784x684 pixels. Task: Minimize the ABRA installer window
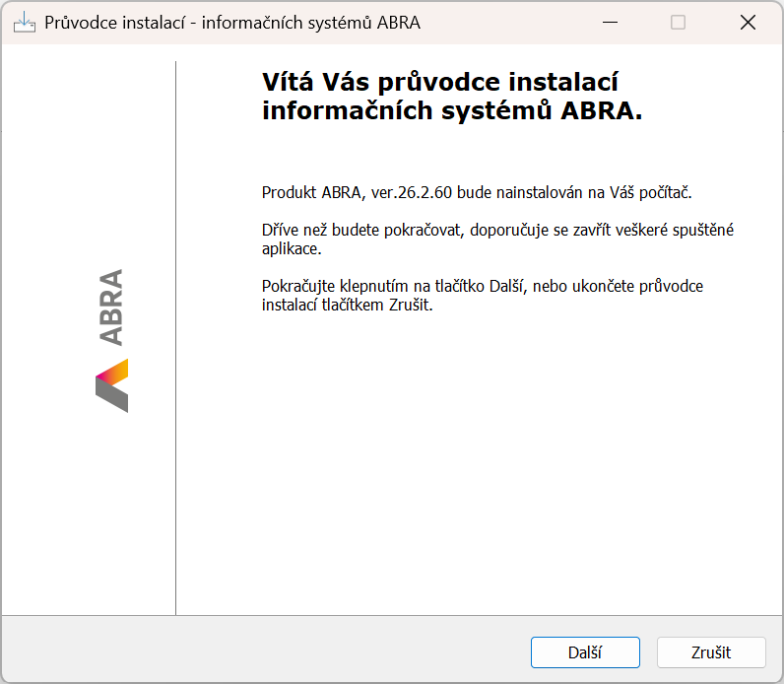pyautogui.click(x=610, y=23)
